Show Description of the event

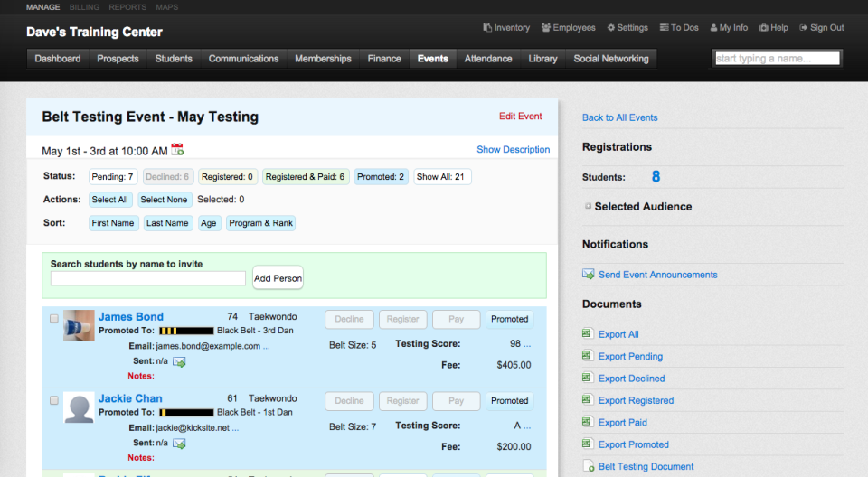coord(514,149)
